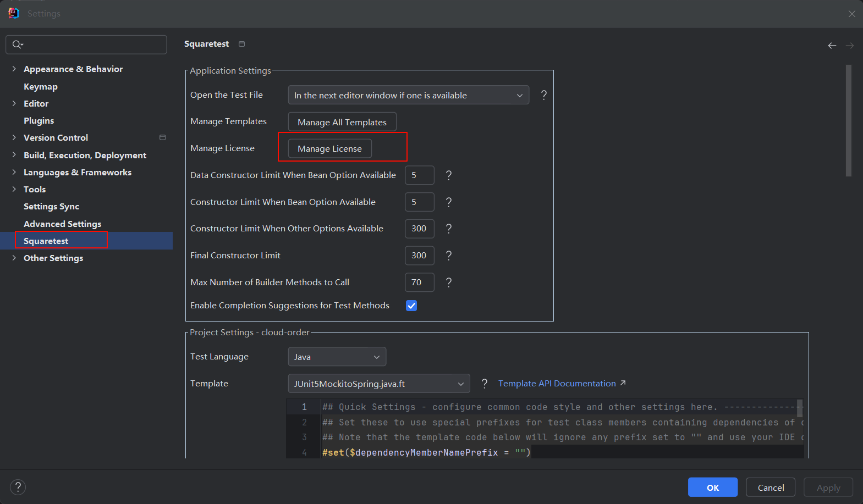Click the back navigation arrow

pyautogui.click(x=832, y=46)
